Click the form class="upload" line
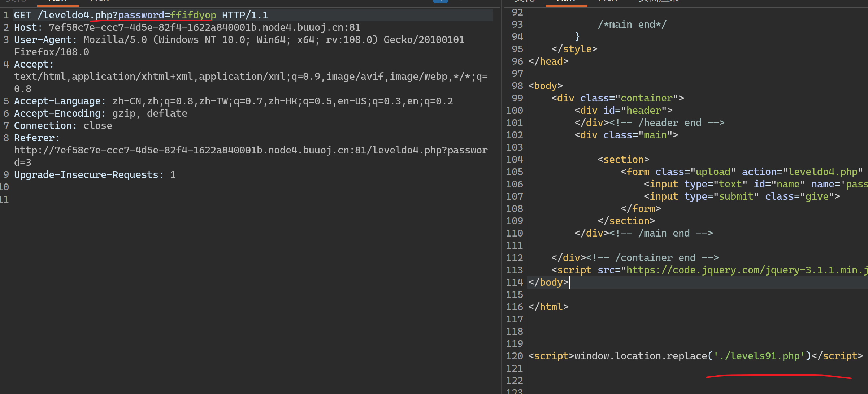Viewport: 868px width, 394px height. [742, 172]
